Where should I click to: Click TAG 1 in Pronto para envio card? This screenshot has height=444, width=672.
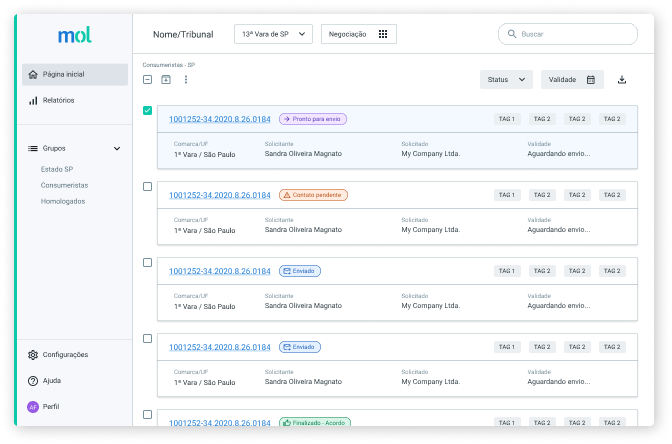[x=507, y=119]
